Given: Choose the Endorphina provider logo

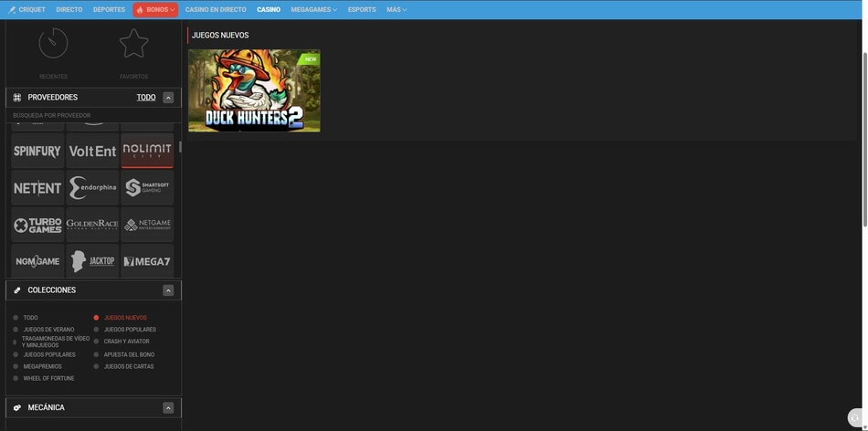Looking at the screenshot, I should coord(92,187).
